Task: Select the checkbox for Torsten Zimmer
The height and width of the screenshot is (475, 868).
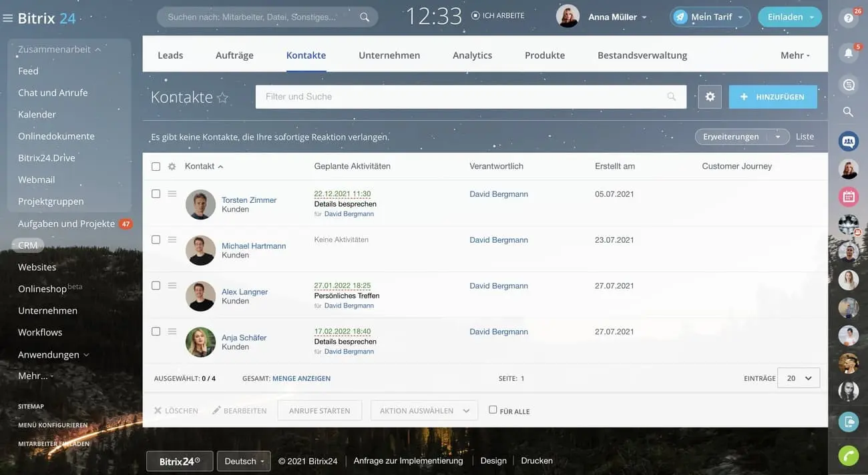Action: pos(156,193)
